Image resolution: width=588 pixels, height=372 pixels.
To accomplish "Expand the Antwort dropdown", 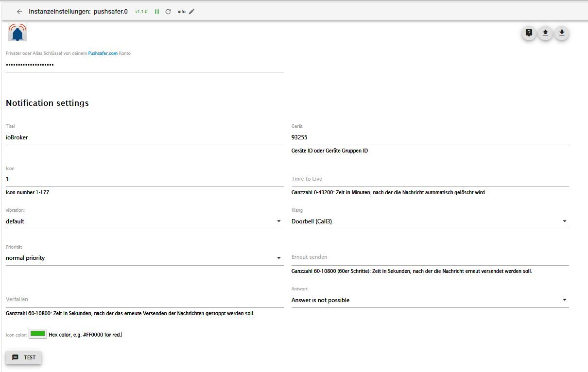I will point(430,300).
